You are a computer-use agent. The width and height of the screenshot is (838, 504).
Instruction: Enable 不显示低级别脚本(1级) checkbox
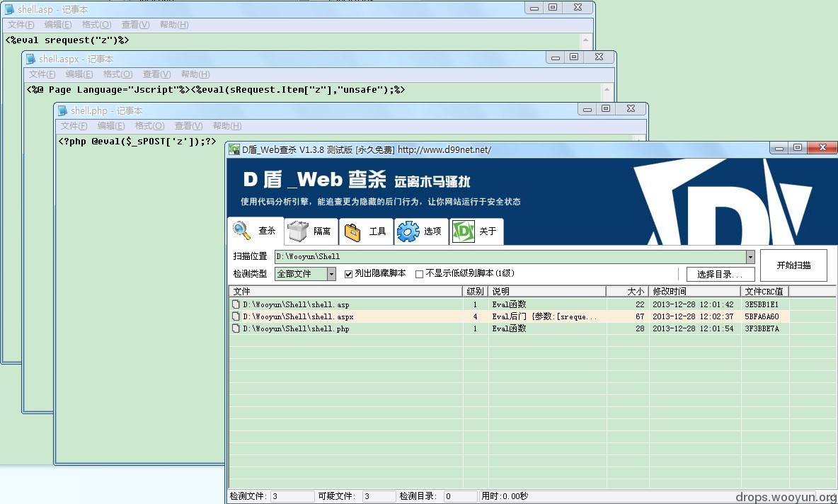[419, 274]
